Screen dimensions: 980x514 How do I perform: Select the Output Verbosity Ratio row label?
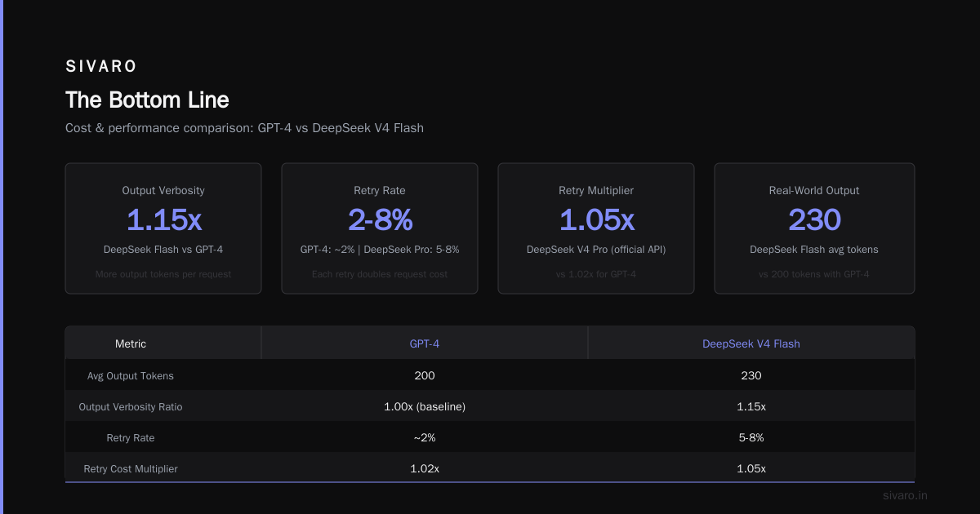[x=131, y=407]
